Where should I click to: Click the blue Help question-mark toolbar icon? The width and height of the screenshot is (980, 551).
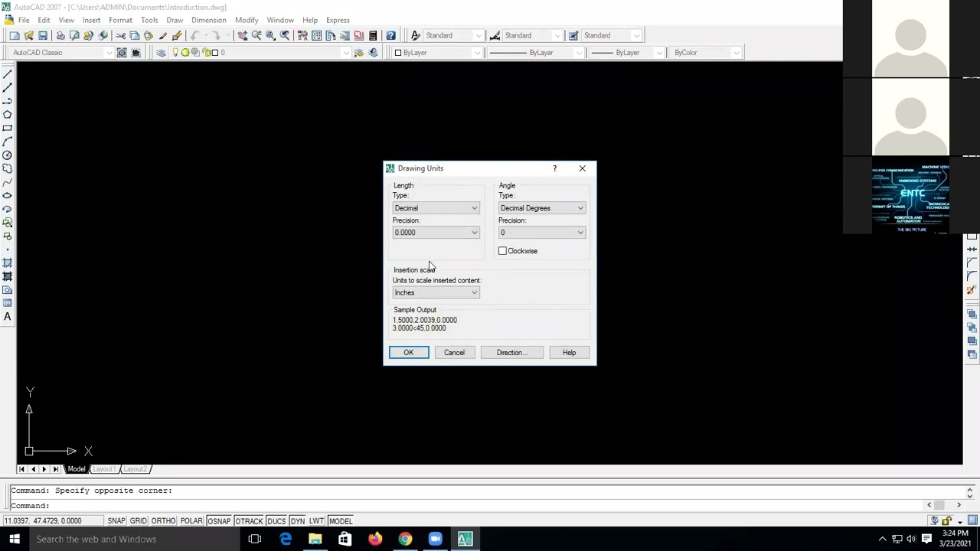point(390,35)
